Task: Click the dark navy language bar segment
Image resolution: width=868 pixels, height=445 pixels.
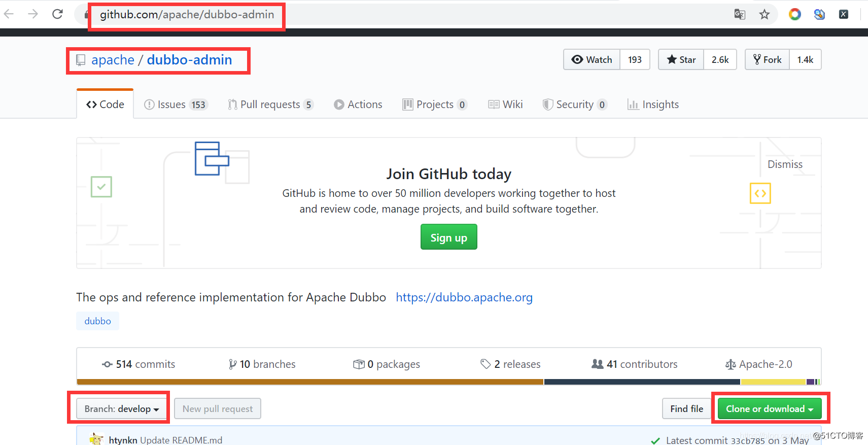Action: pos(642,382)
